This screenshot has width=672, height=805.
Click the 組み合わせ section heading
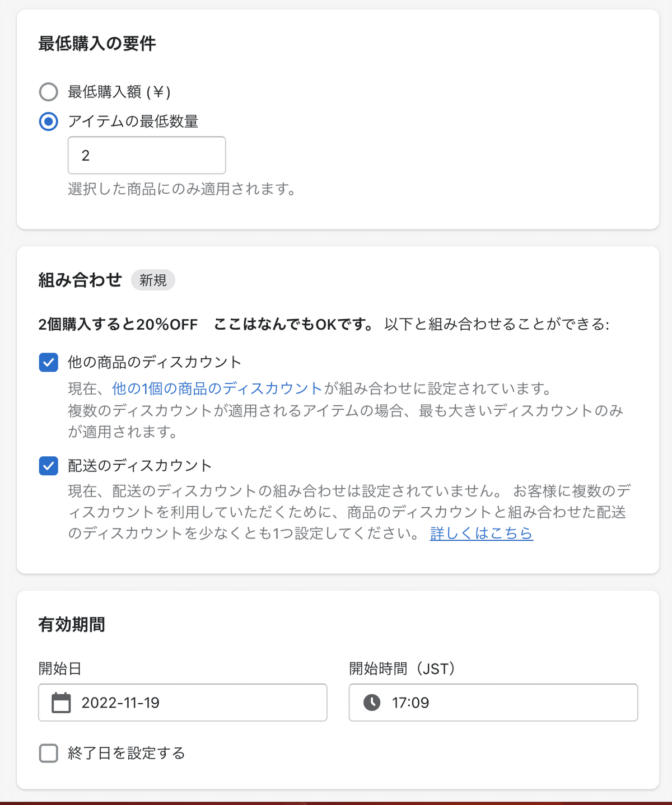pos(80,280)
